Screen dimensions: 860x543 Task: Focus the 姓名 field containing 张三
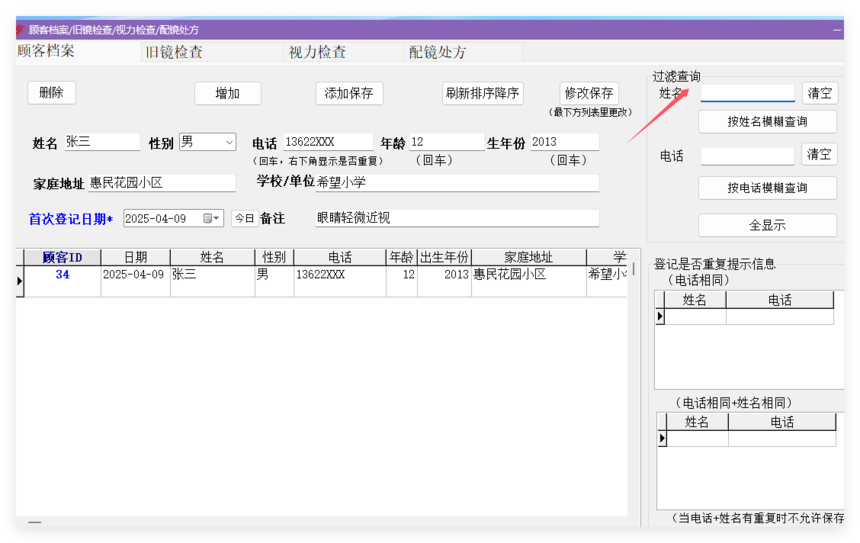pyautogui.click(x=102, y=142)
